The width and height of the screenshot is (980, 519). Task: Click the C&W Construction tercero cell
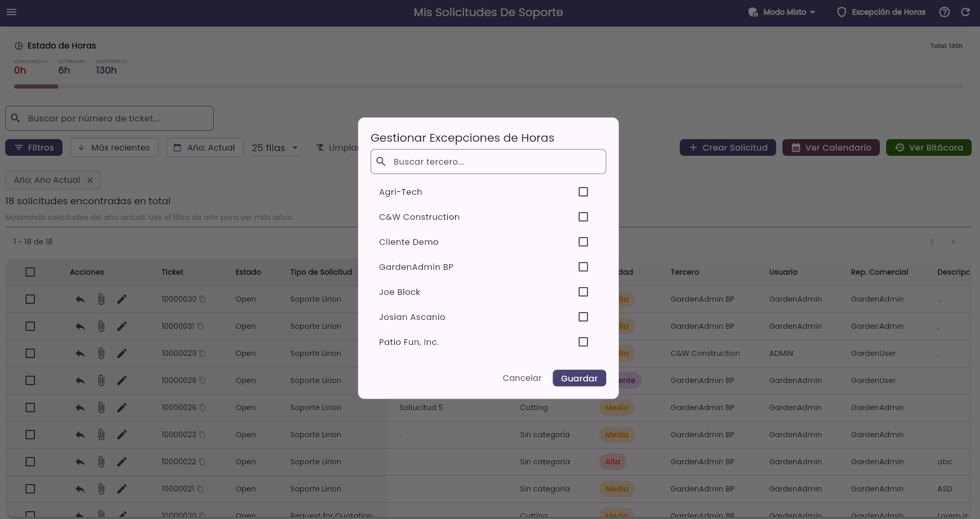(x=705, y=353)
